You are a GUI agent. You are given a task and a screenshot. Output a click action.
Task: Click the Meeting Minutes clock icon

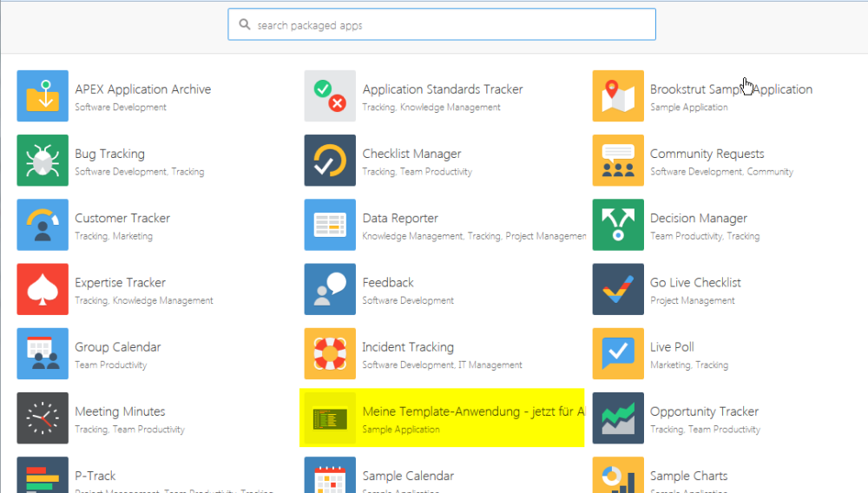[x=43, y=418]
